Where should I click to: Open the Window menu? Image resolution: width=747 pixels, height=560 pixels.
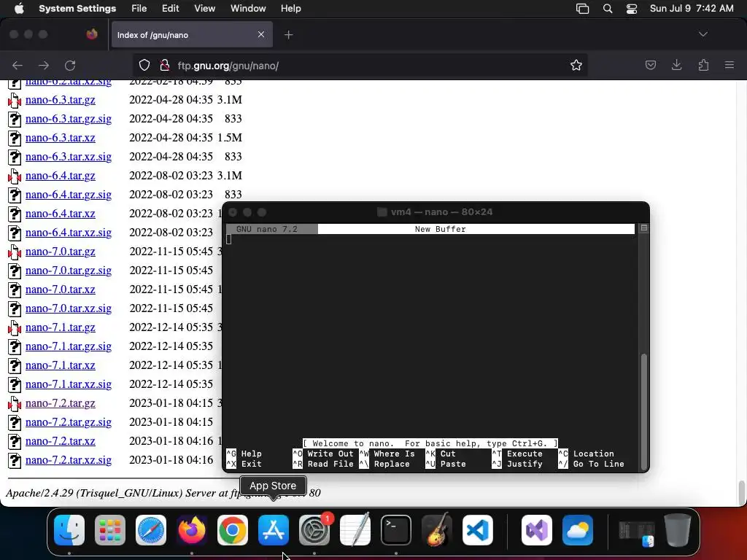click(248, 9)
